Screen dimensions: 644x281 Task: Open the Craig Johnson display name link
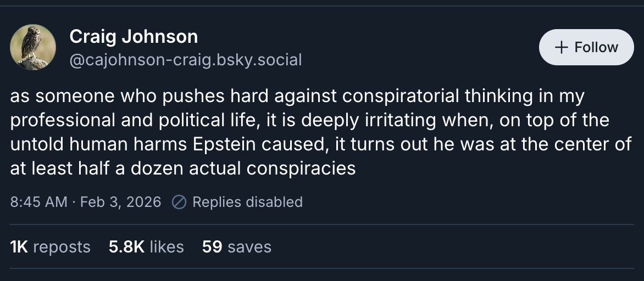point(134,37)
